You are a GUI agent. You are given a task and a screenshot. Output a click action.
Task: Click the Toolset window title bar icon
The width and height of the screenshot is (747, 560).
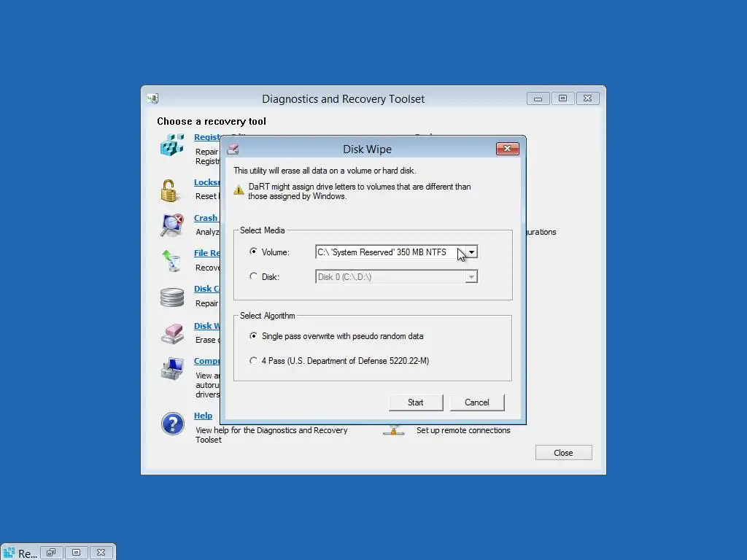coord(153,98)
